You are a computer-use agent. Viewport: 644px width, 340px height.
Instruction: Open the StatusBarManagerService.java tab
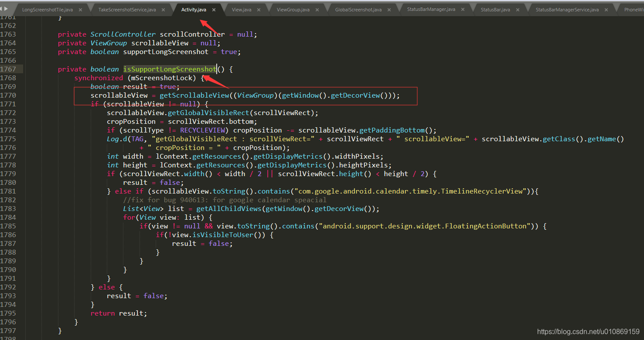(x=567, y=9)
